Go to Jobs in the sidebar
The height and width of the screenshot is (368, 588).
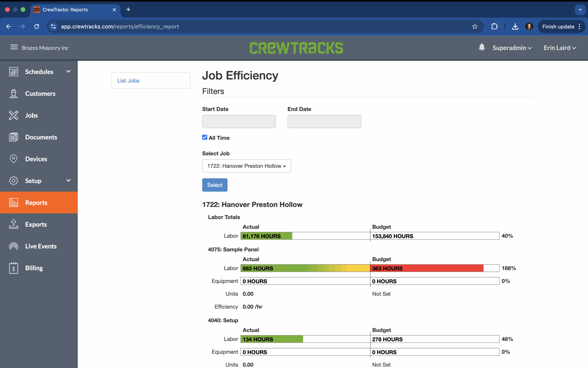39,115
